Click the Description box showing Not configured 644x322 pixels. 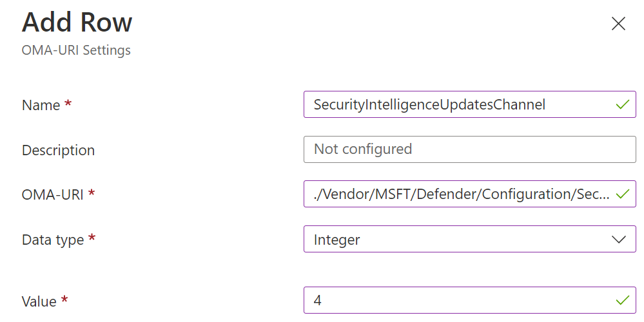click(x=469, y=149)
